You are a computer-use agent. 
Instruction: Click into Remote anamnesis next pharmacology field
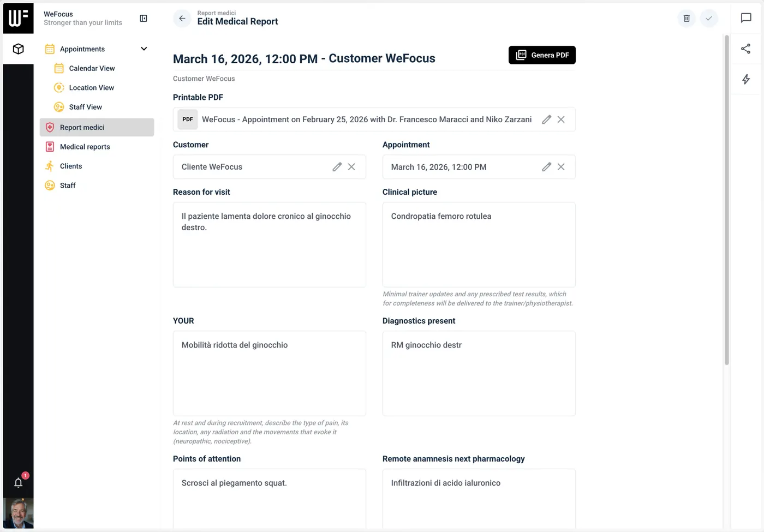pos(479,499)
